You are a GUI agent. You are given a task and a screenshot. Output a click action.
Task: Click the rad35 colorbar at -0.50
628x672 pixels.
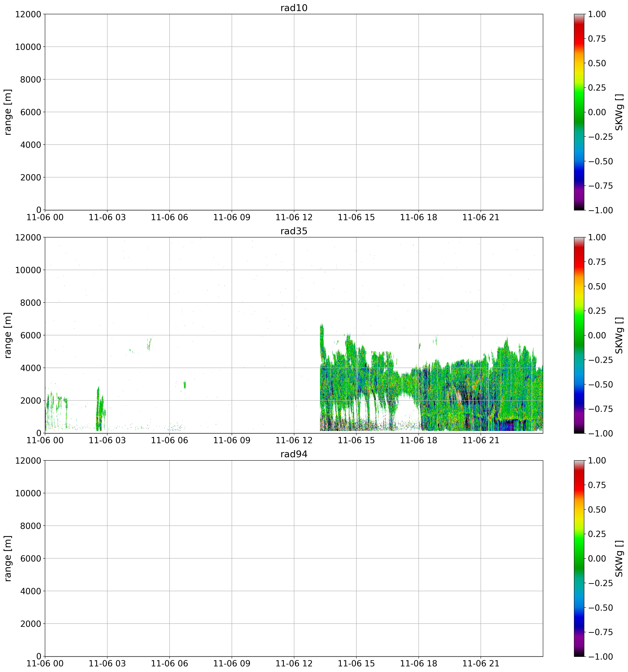point(579,384)
